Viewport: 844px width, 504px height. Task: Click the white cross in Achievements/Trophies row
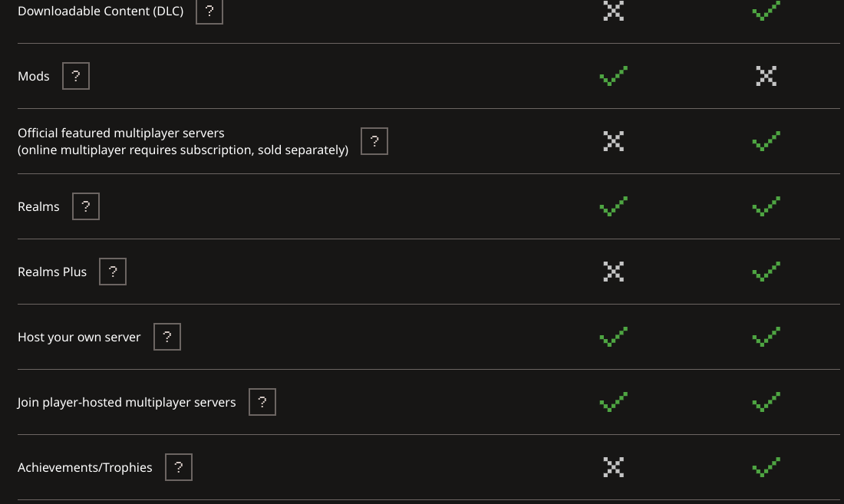(x=613, y=467)
